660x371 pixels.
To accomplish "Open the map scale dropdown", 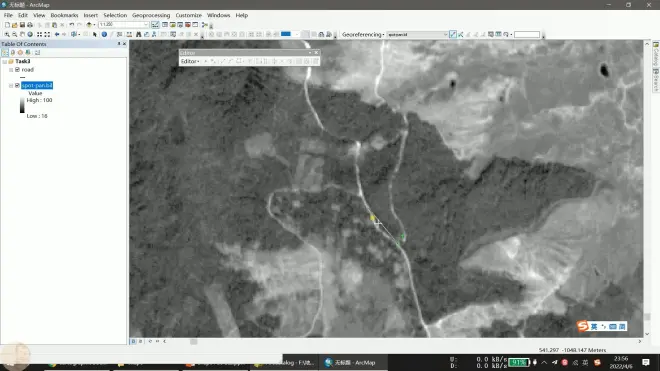I will pos(146,25).
